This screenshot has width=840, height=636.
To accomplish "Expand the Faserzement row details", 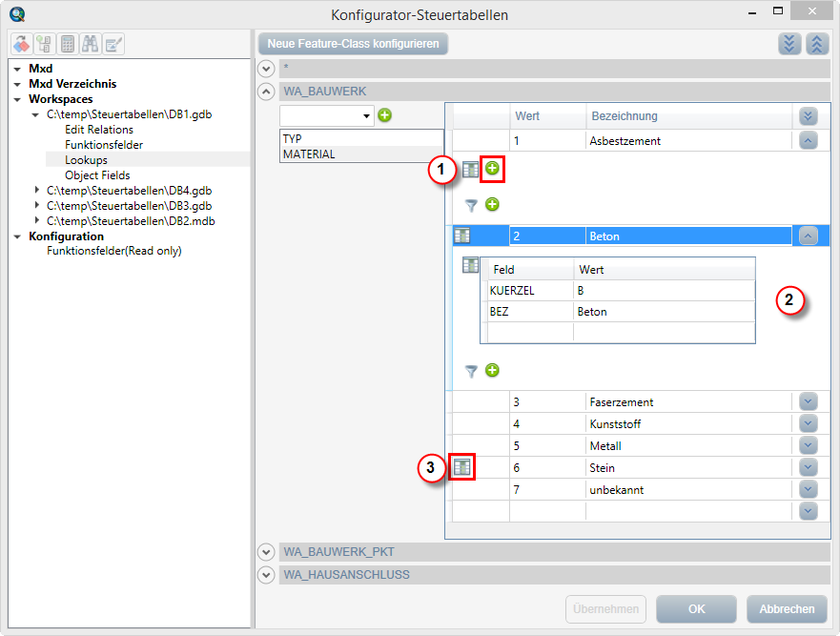I will click(808, 401).
